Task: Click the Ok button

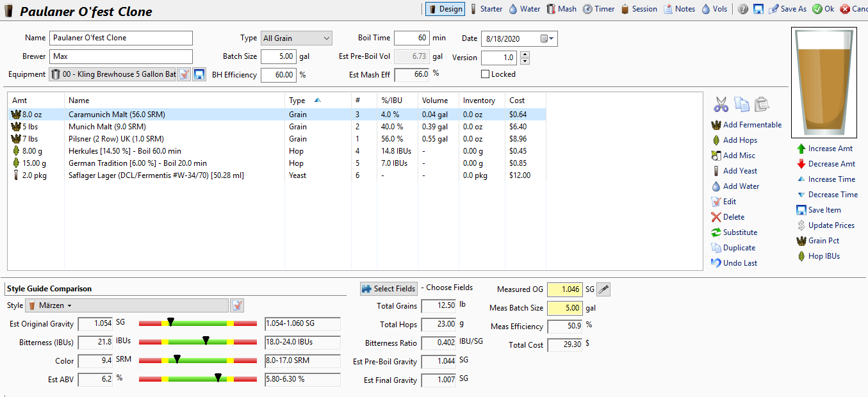Action: click(x=823, y=9)
